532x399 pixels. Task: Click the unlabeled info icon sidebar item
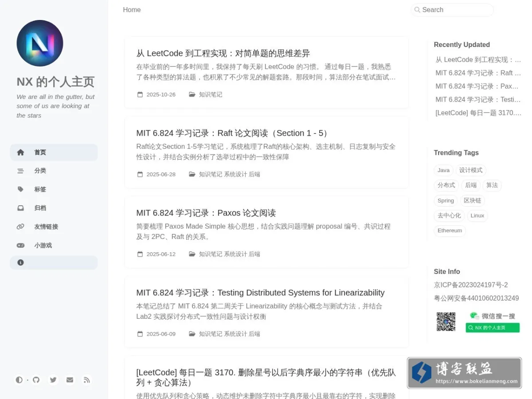coord(54,262)
